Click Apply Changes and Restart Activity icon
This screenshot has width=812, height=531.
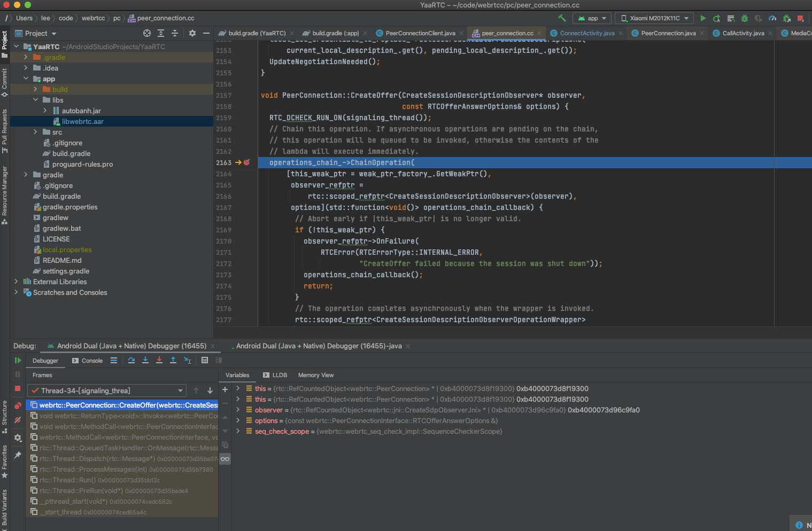pos(717,18)
